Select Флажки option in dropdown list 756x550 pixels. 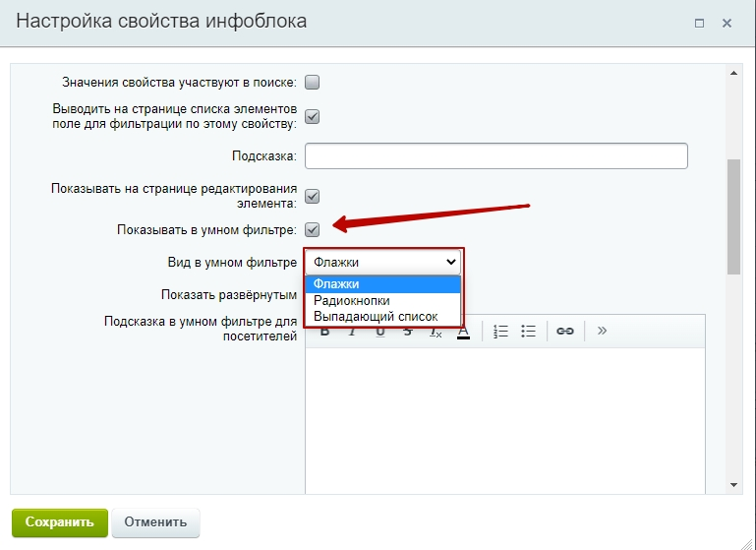(382, 284)
